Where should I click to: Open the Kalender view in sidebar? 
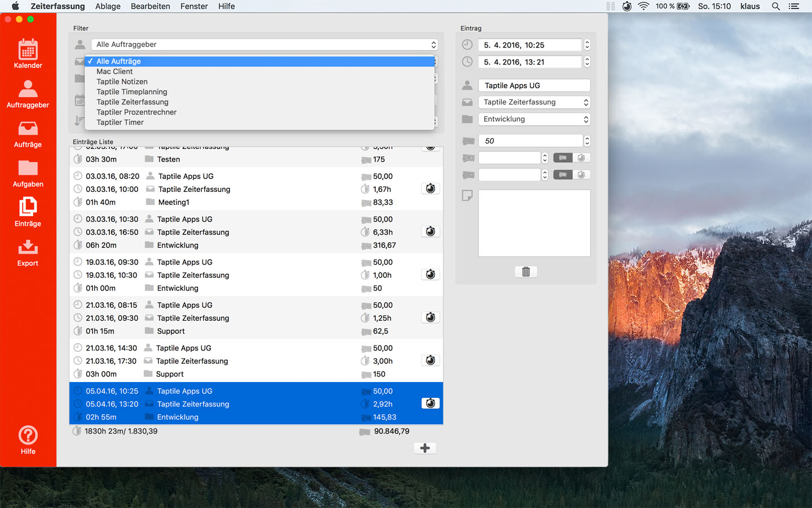pos(28,54)
